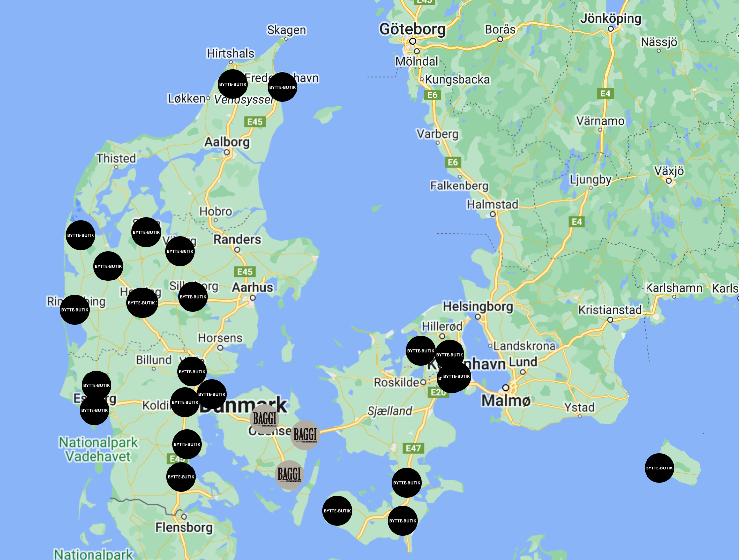Screen dimensions: 739x560
Task: Select the BYTTE-BUTIK marker directly below E47 shield
Action: pos(407,483)
